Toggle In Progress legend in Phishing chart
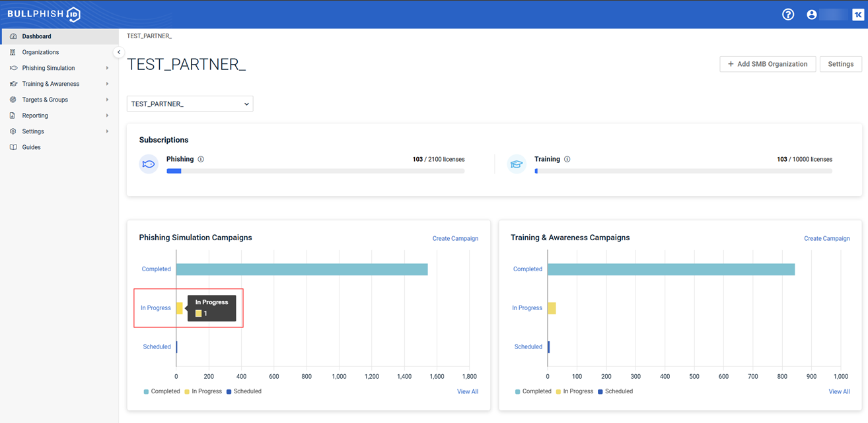Screen dimensions: 868x423 pyautogui.click(x=203, y=391)
